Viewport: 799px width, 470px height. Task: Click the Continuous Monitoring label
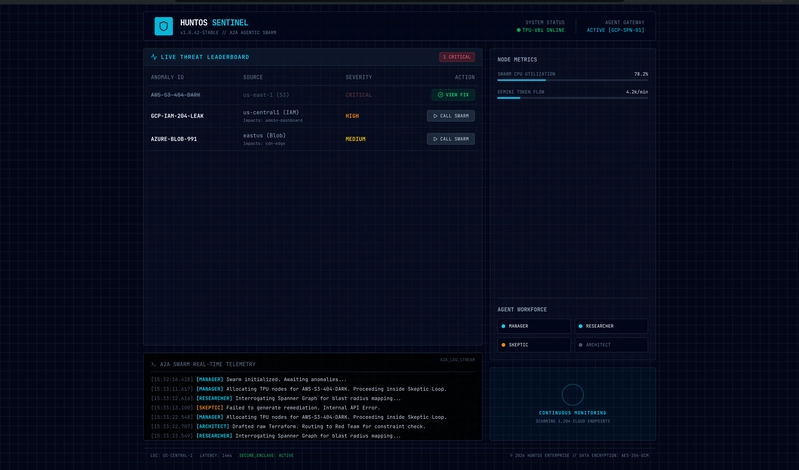coord(572,413)
